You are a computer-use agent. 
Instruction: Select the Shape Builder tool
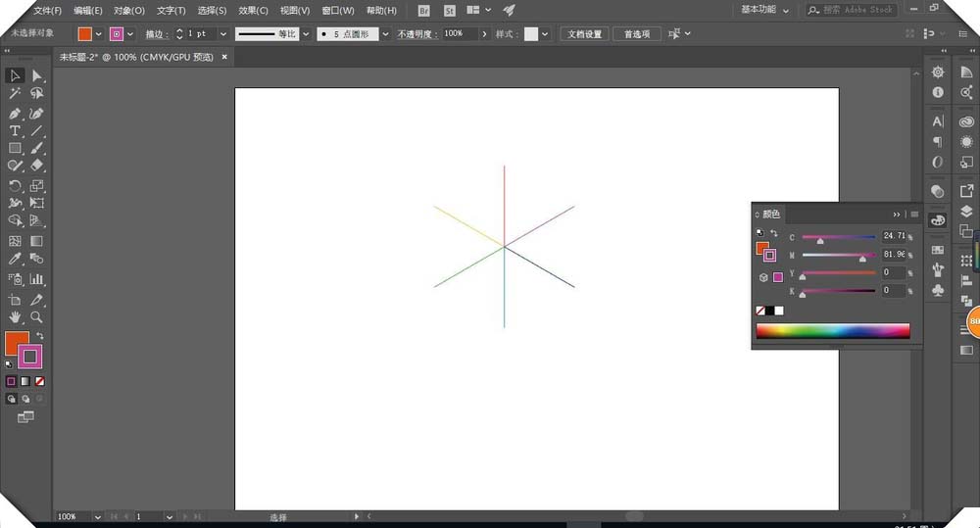[x=15, y=220]
